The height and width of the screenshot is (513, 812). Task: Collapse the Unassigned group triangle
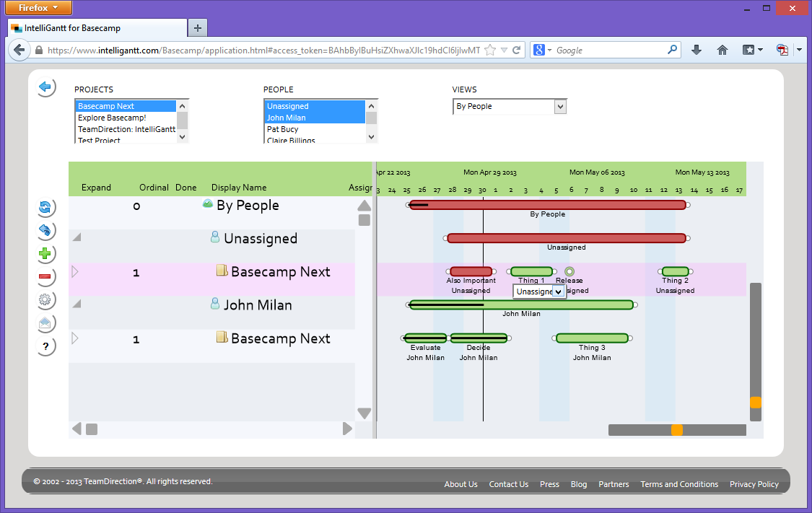point(77,237)
